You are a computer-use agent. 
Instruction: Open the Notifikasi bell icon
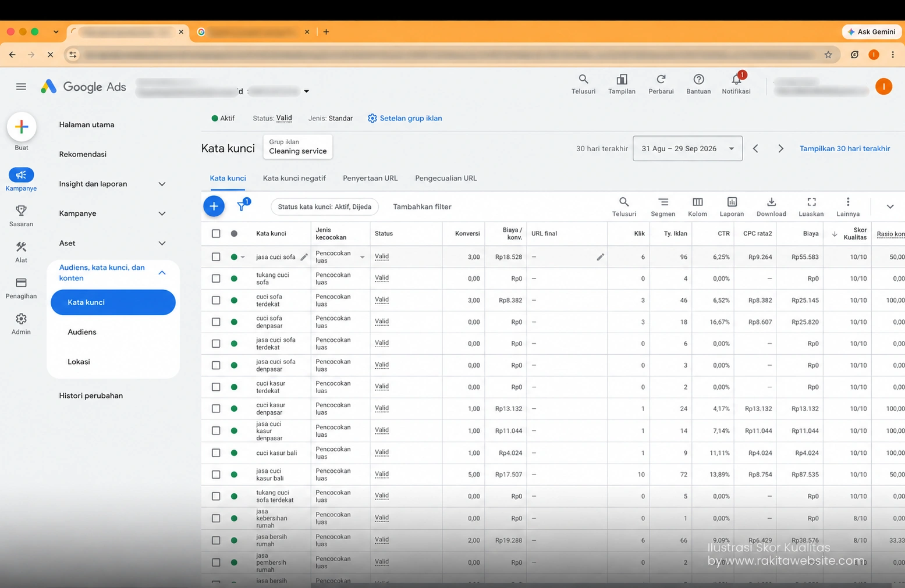pos(737,79)
